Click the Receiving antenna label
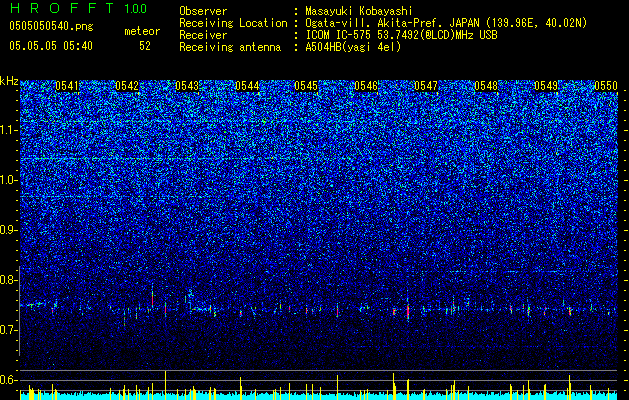The width and height of the screenshot is (629, 400). coord(230,47)
